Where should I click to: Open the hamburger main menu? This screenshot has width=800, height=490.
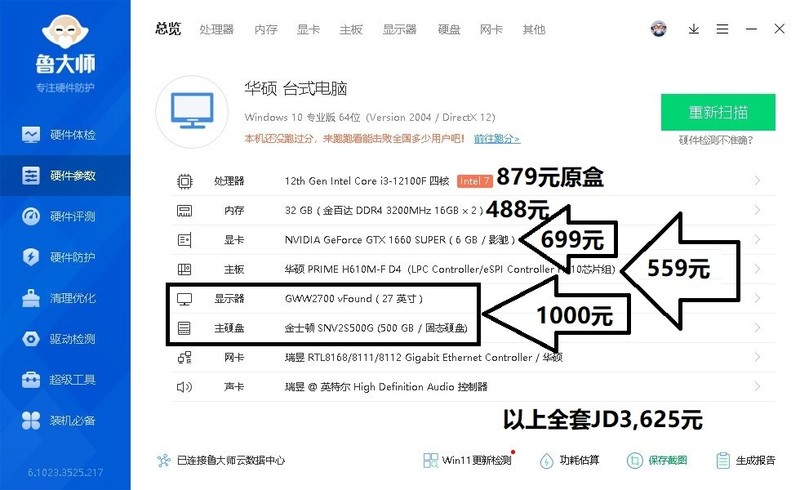pyautogui.click(x=722, y=29)
